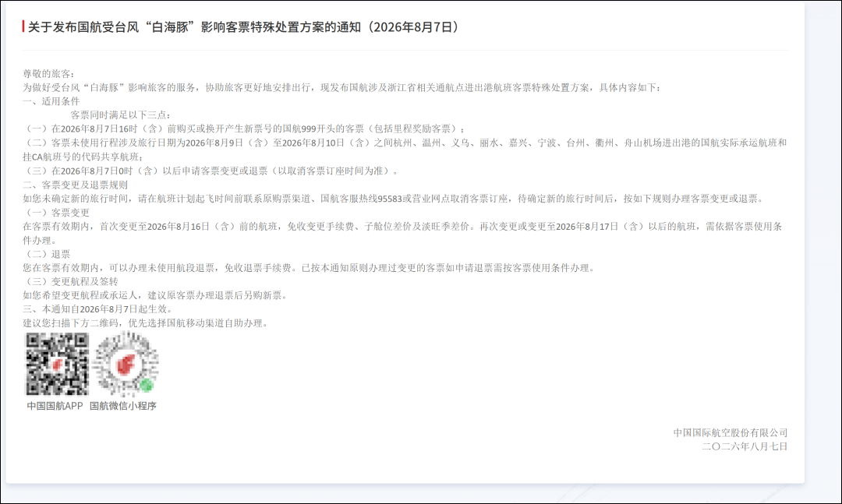Click the line beginning （三）在2026年8月7日0时
Image resolution: width=842 pixels, height=504 pixels.
211,171
